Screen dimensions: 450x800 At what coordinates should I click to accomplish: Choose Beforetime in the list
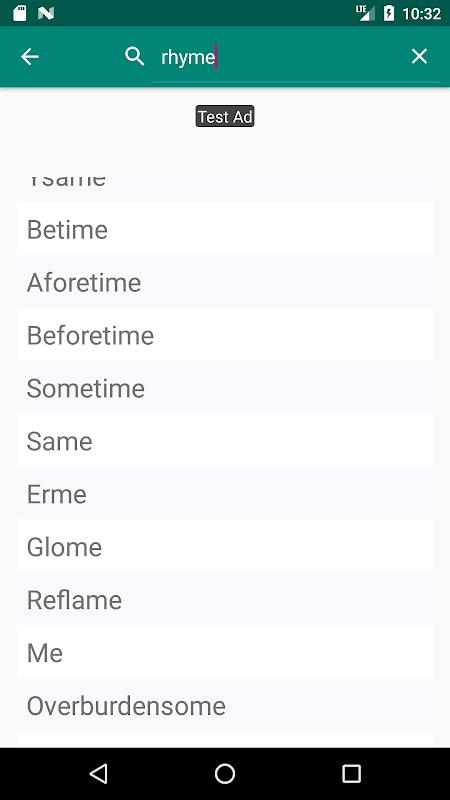[x=225, y=335]
